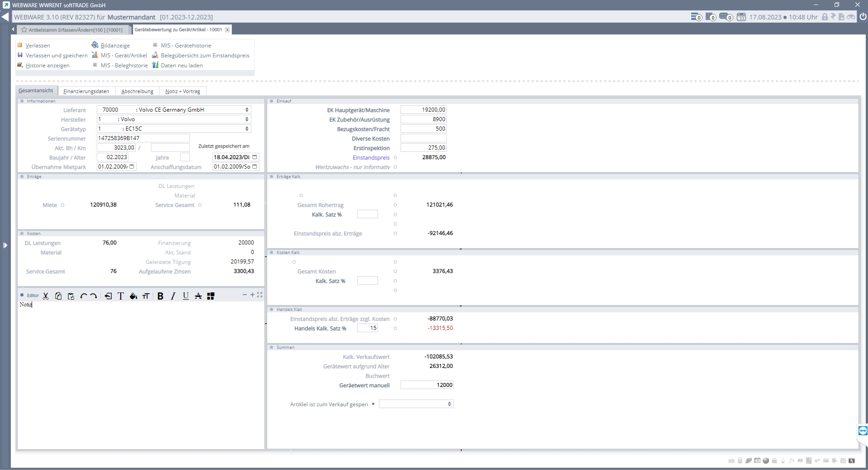Open the Anschaffungsdatum date picker
The height and width of the screenshot is (470, 868).
[x=255, y=167]
